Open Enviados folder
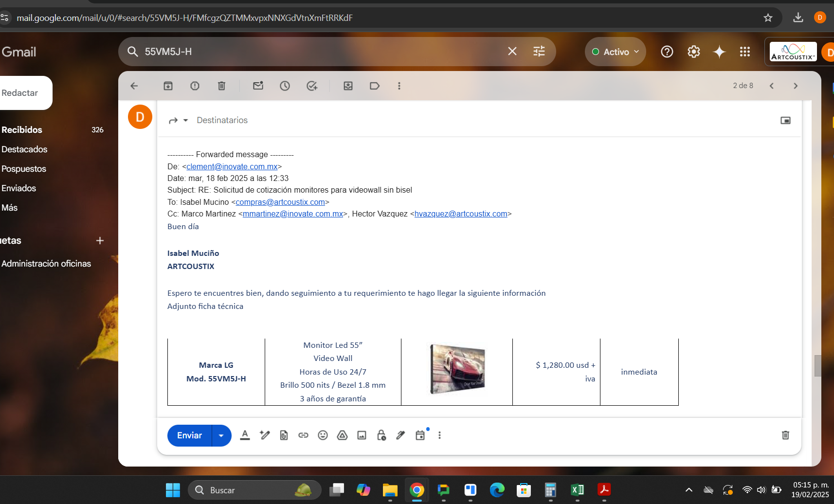The image size is (834, 504). coord(19,188)
